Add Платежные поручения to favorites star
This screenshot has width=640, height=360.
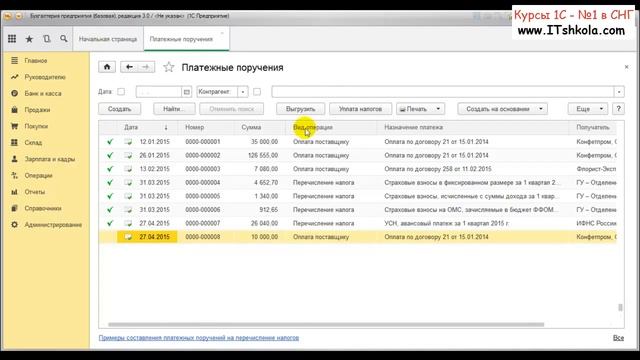169,67
